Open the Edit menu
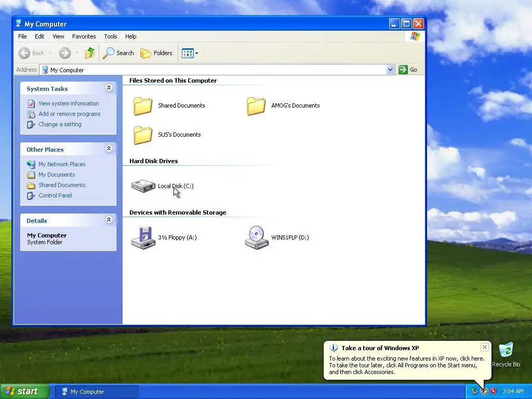Screen dimensions: 532x399 pos(39,36)
